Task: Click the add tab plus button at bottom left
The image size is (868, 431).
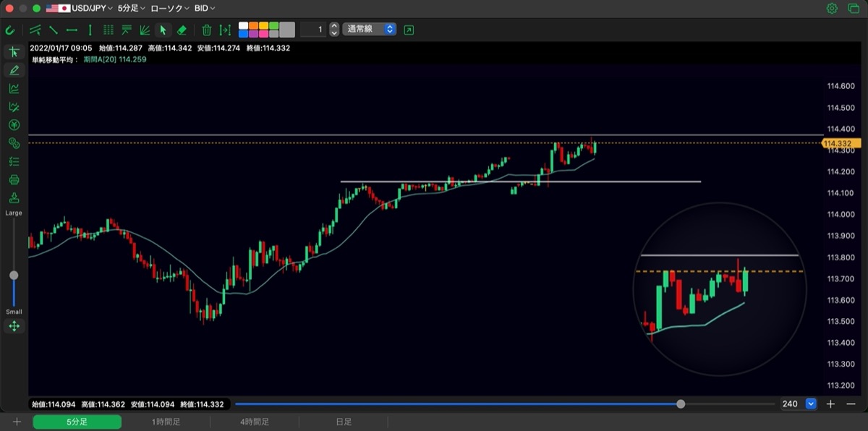Action: tap(17, 422)
